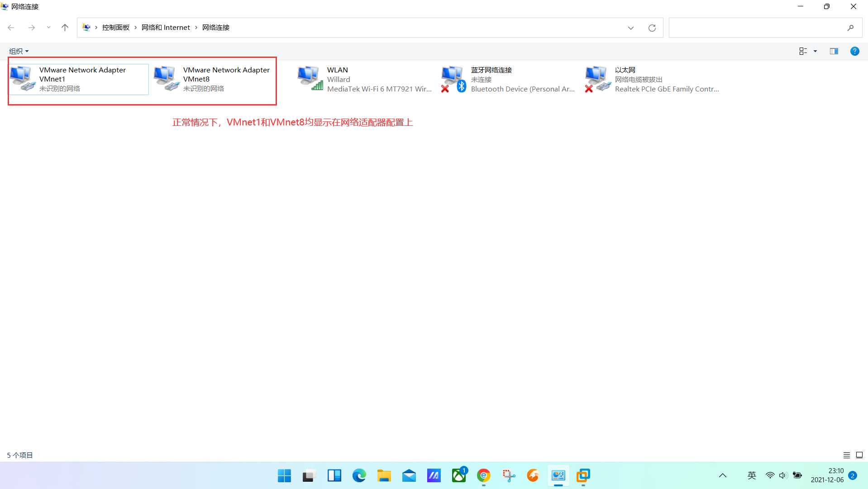
Task: Open the Wi-Fi network tray icon
Action: click(770, 475)
